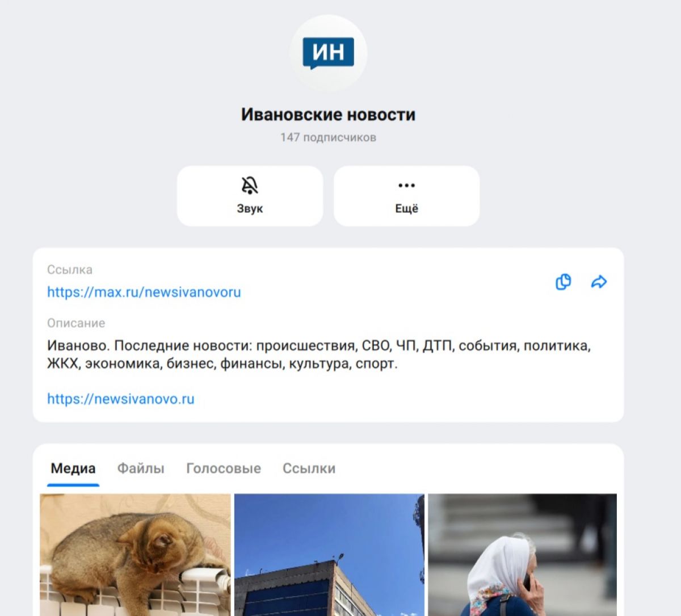681x616 pixels.
Task: Open the cat on radiator photo
Action: pos(135,555)
